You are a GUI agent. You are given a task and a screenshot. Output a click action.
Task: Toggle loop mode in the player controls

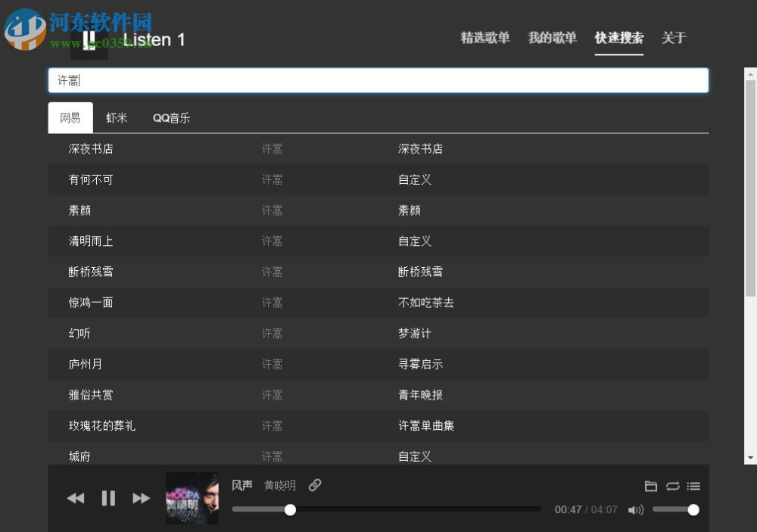tap(673, 487)
